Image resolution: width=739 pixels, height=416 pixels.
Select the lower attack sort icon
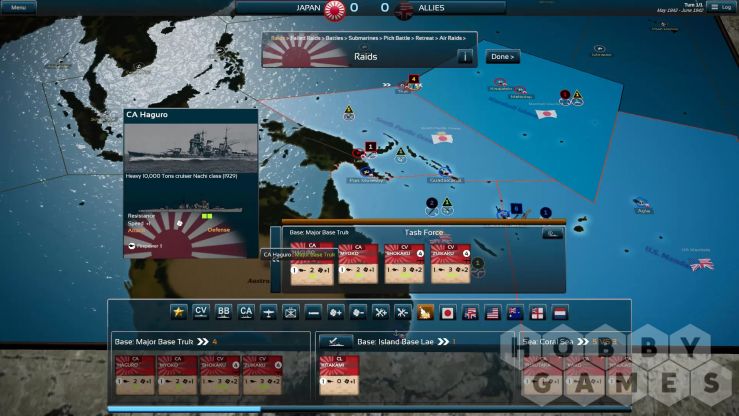[x=402, y=312]
